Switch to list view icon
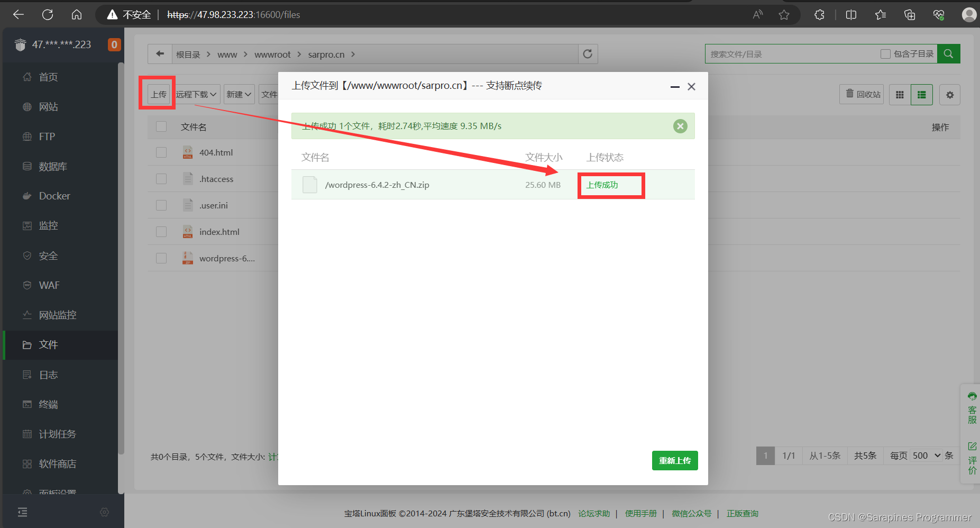980x528 pixels. pyautogui.click(x=921, y=95)
